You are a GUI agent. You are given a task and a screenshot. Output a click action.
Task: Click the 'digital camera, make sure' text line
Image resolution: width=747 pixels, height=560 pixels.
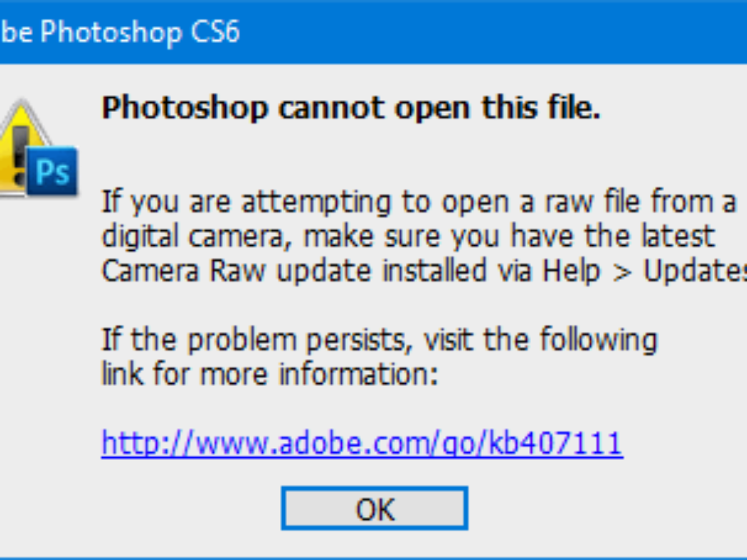tap(408, 236)
